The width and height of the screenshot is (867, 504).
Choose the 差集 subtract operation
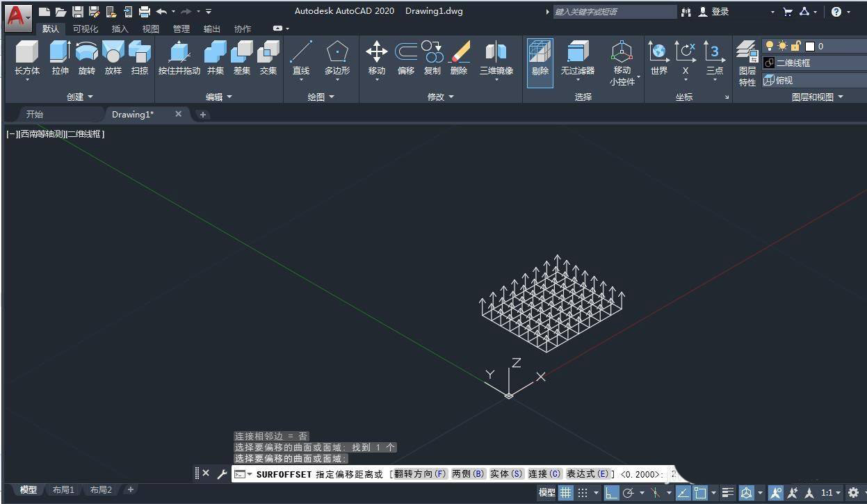coord(242,58)
